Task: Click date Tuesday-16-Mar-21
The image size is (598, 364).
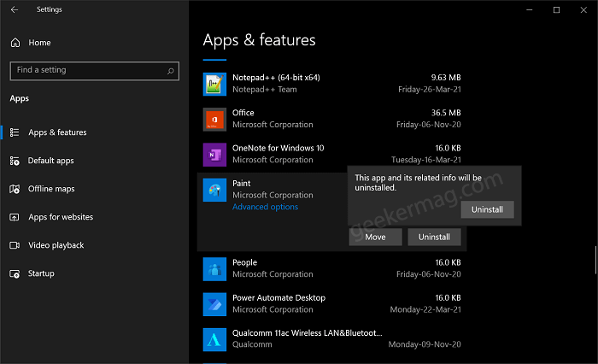Action: (426, 160)
